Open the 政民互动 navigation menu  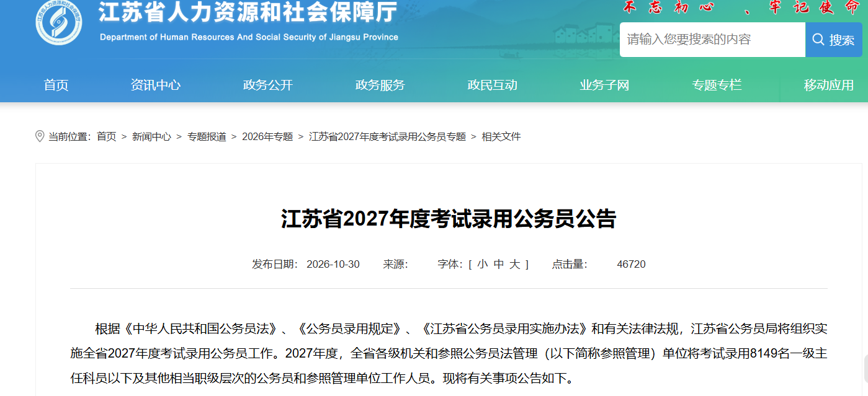[493, 86]
